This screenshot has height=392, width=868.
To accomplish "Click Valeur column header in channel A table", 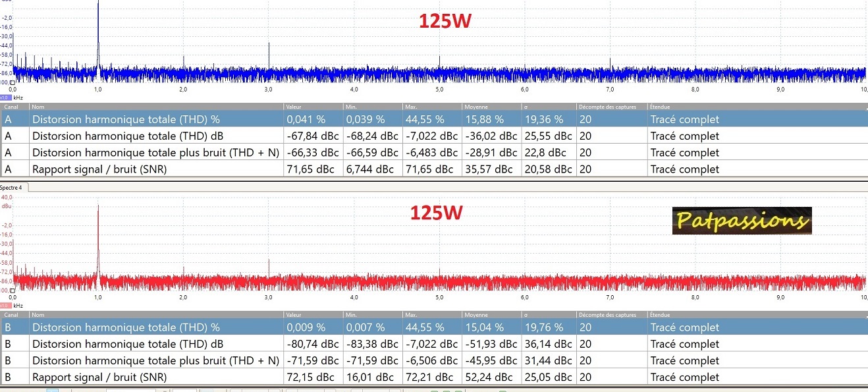I will pyautogui.click(x=294, y=106).
